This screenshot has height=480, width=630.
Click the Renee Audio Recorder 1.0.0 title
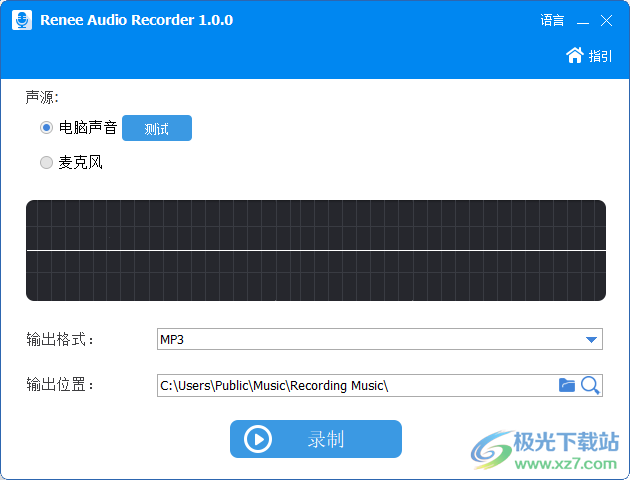click(137, 20)
